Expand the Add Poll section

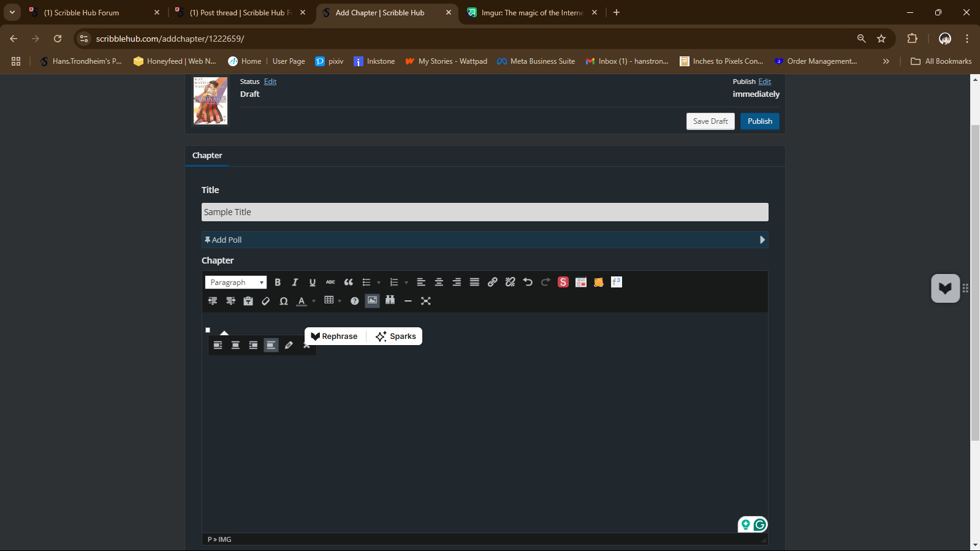click(484, 240)
